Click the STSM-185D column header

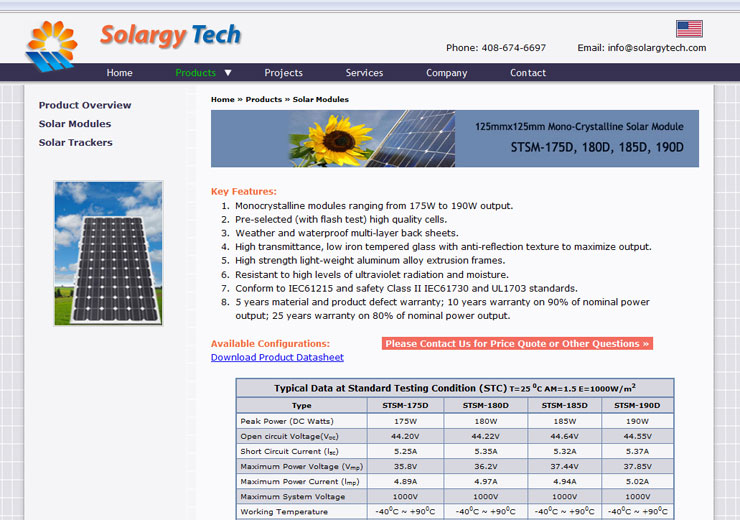(x=564, y=405)
